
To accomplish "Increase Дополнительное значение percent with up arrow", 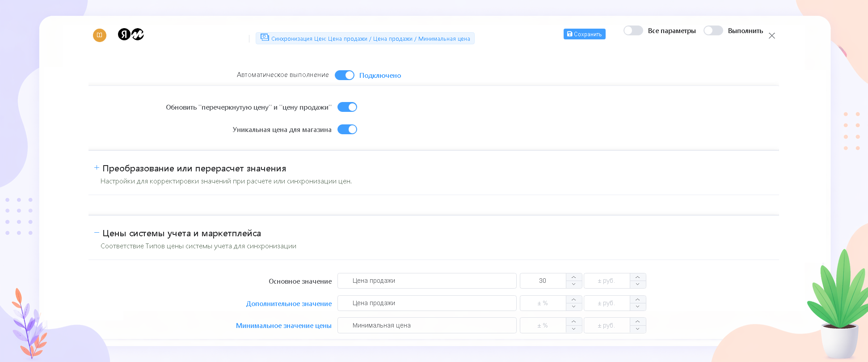I will pyautogui.click(x=574, y=299).
